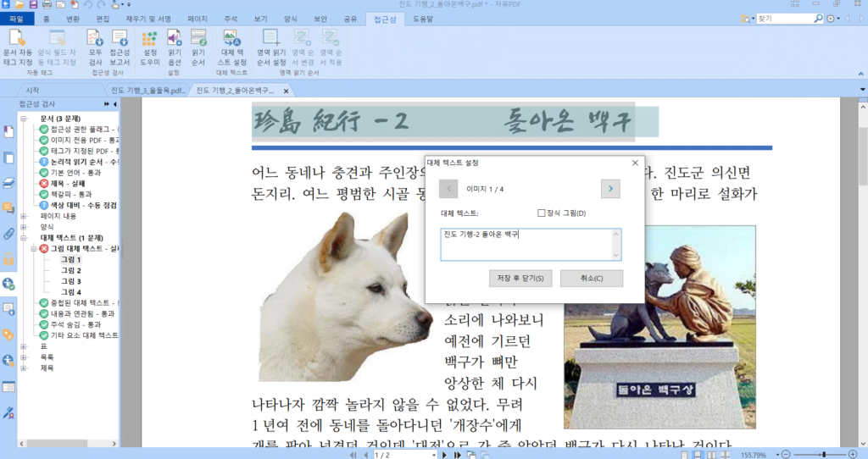Switch to 진도 기행_3_울돌목.pdf document tab

tap(147, 90)
